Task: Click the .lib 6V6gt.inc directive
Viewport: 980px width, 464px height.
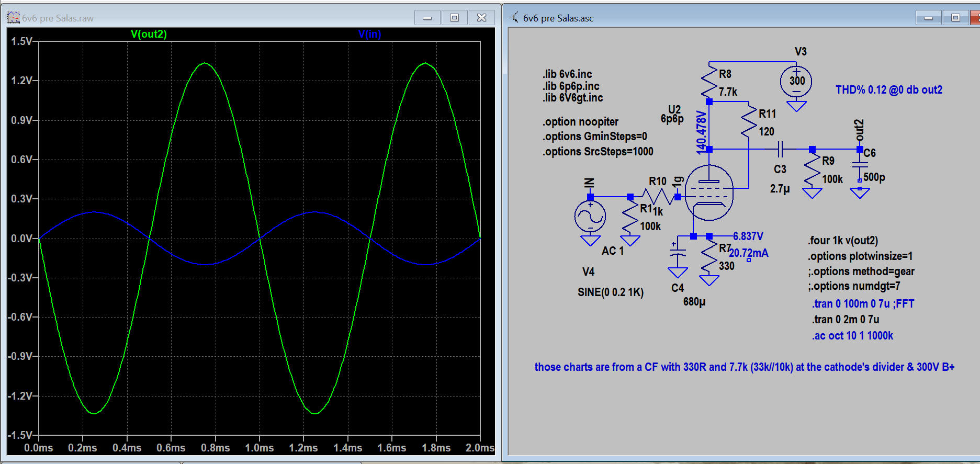Action: click(x=572, y=97)
